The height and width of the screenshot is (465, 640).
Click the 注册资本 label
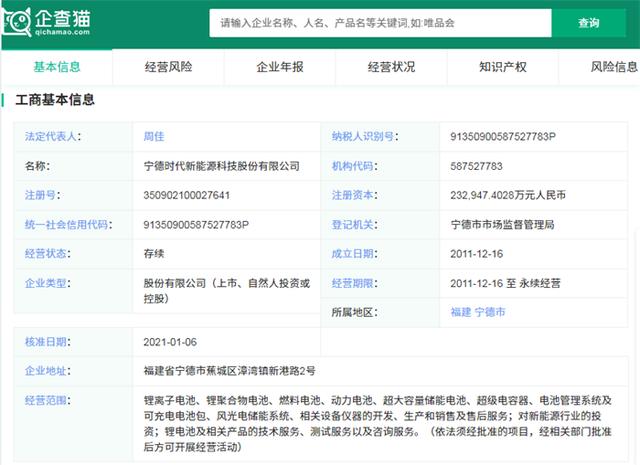click(353, 195)
